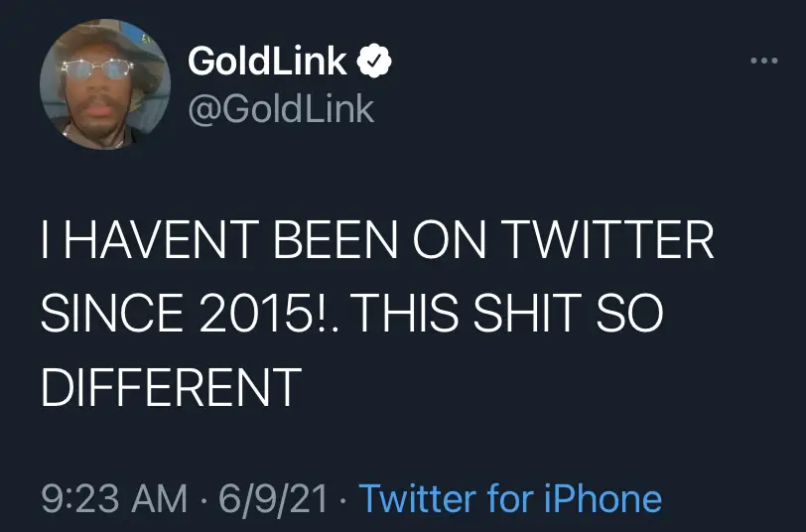Screen dimensions: 806x532
Task: Open the @GoldLink handle link
Action: 280,108
